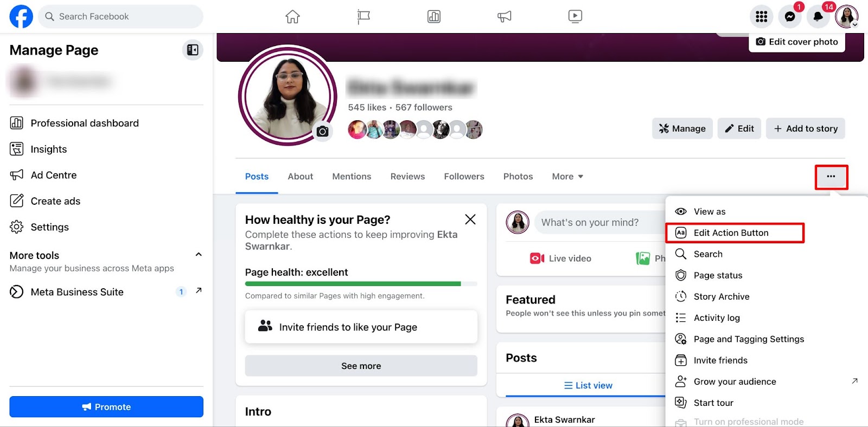Screen dimensions: 868x427
Task: Click the page profile picture
Action: pos(287,95)
